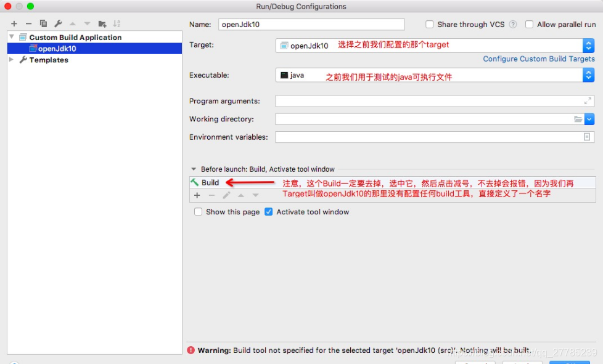The height and width of the screenshot is (364, 603).
Task: Select the Build task in before-launch list
Action: point(392,182)
